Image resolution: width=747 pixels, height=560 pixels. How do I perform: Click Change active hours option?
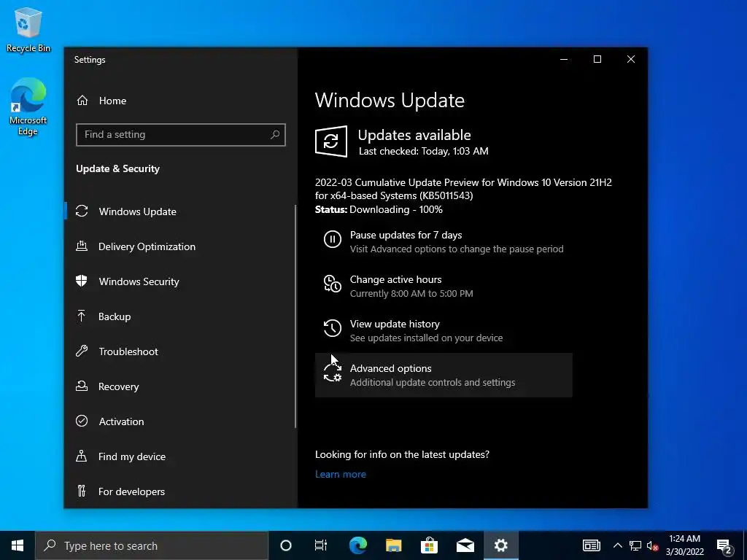444,286
